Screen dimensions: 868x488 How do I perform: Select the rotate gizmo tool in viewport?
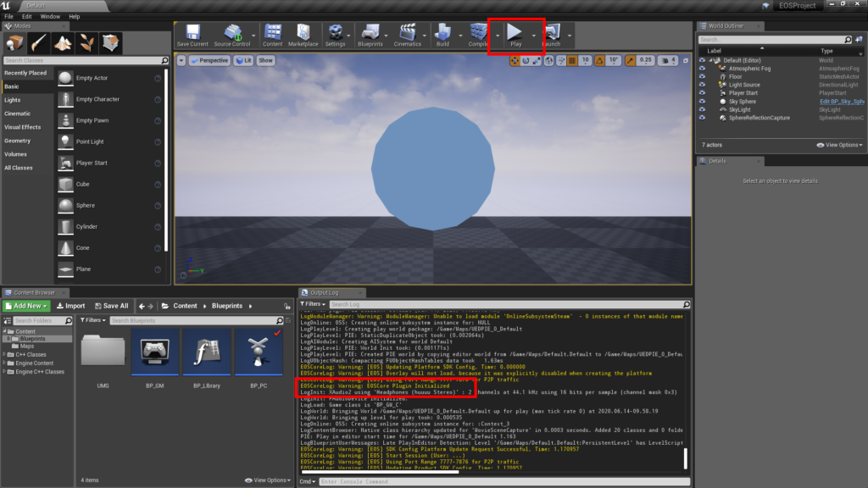click(x=526, y=60)
